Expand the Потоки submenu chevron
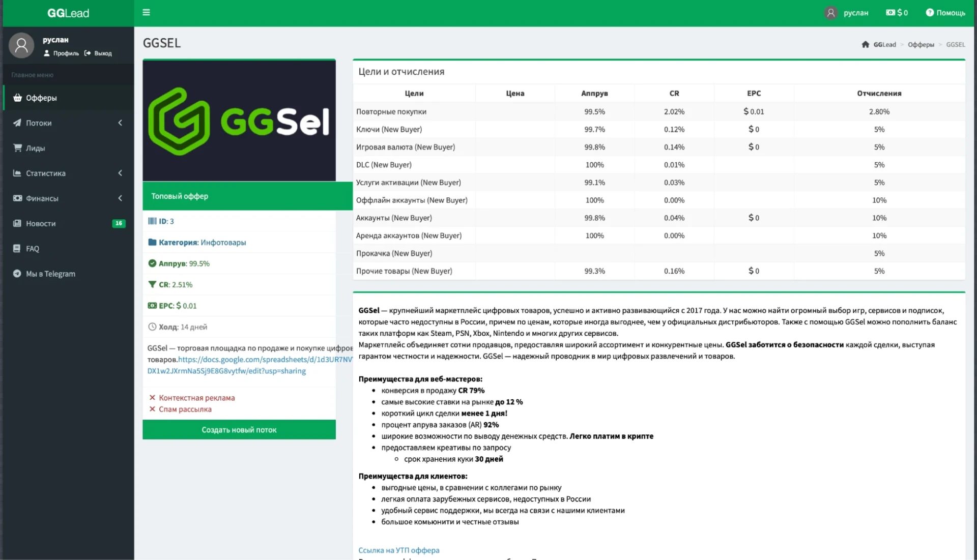The image size is (977, 560). 120,123
